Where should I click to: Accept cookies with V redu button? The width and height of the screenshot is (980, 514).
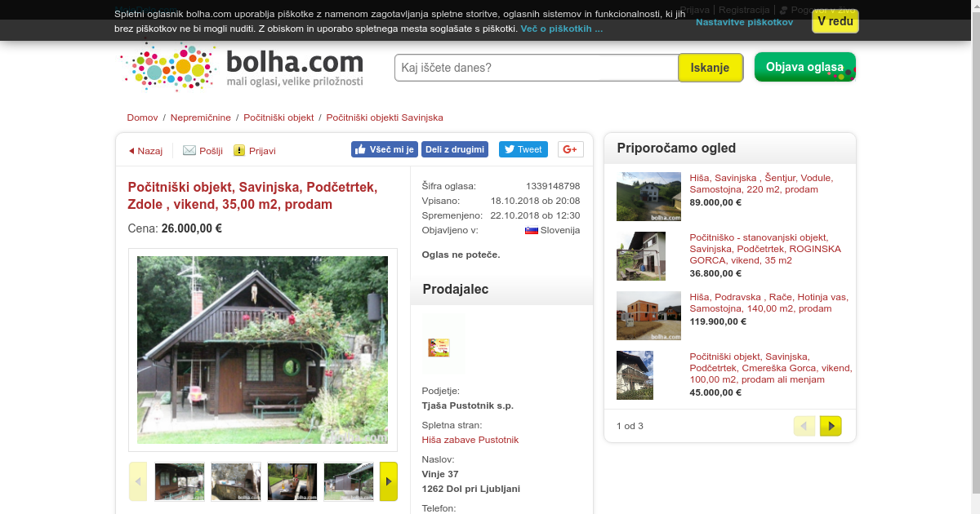pos(835,21)
